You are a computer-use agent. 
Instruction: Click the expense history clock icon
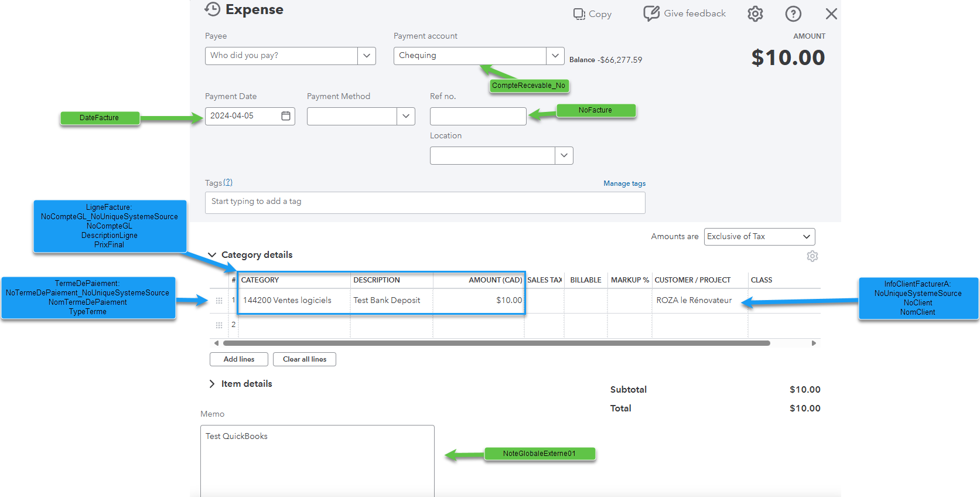(x=212, y=9)
